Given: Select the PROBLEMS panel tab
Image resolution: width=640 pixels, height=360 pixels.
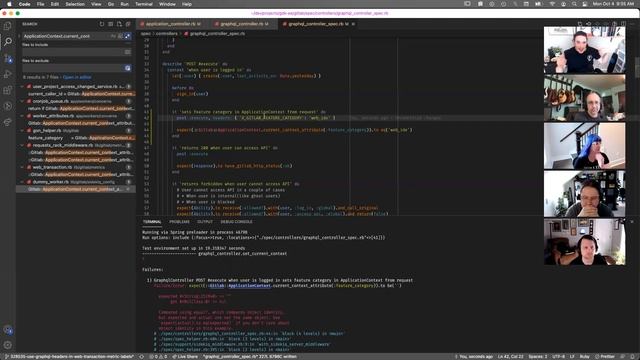Looking at the screenshot, I should tap(180, 222).
